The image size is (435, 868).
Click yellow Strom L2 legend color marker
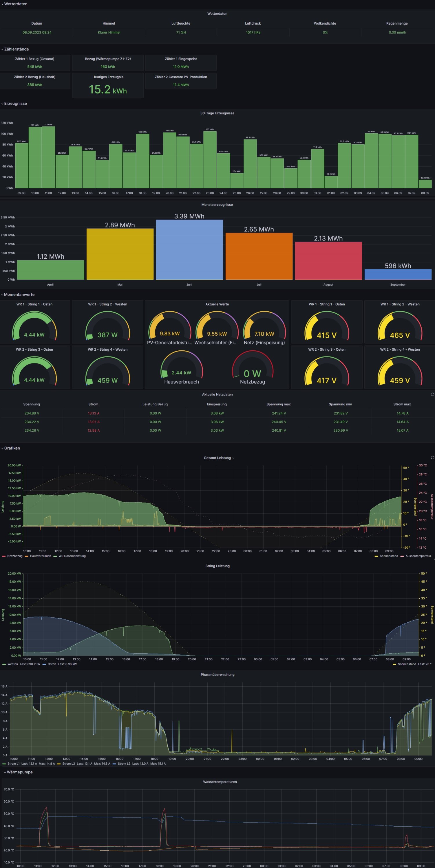pos(59,764)
